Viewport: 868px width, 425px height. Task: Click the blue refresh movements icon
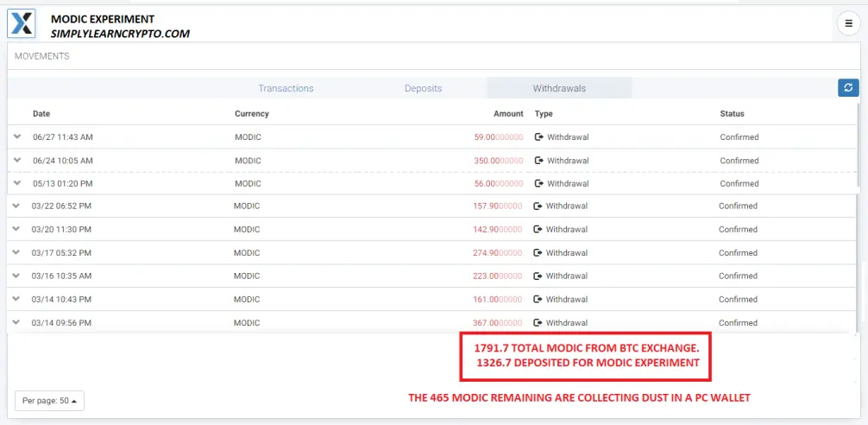[x=848, y=87]
